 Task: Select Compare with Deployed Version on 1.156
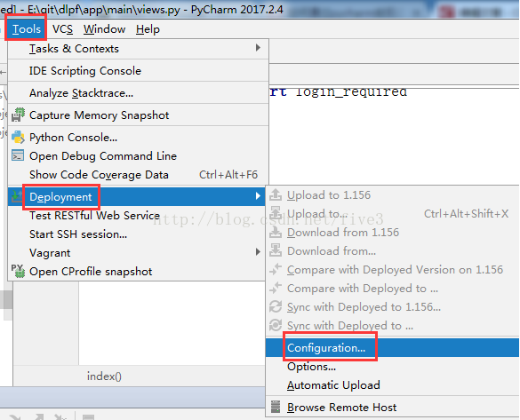(392, 270)
